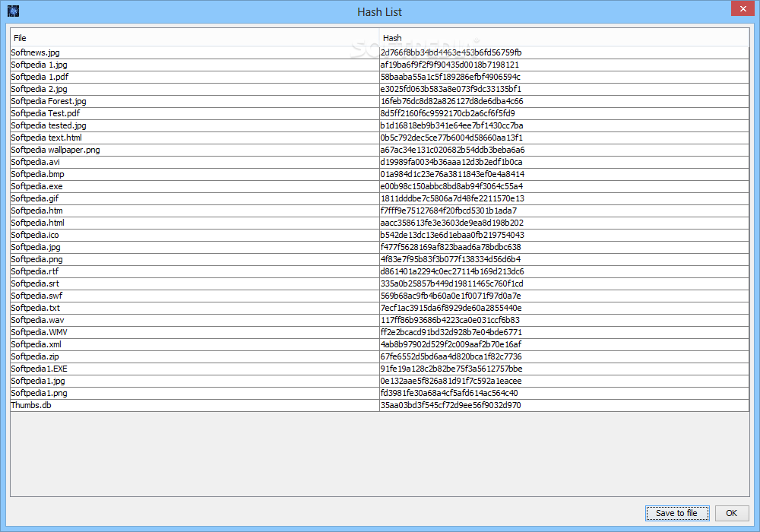The image size is (760, 532).
Task: Click hash 8d5ff2160f6c9592170cb2a6cf6f5fd9
Action: tap(448, 113)
